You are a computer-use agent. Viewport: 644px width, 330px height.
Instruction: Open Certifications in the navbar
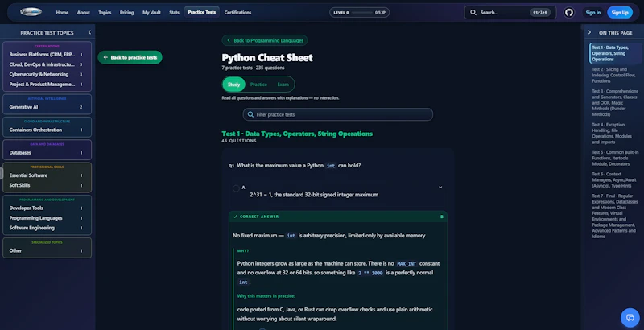point(237,13)
